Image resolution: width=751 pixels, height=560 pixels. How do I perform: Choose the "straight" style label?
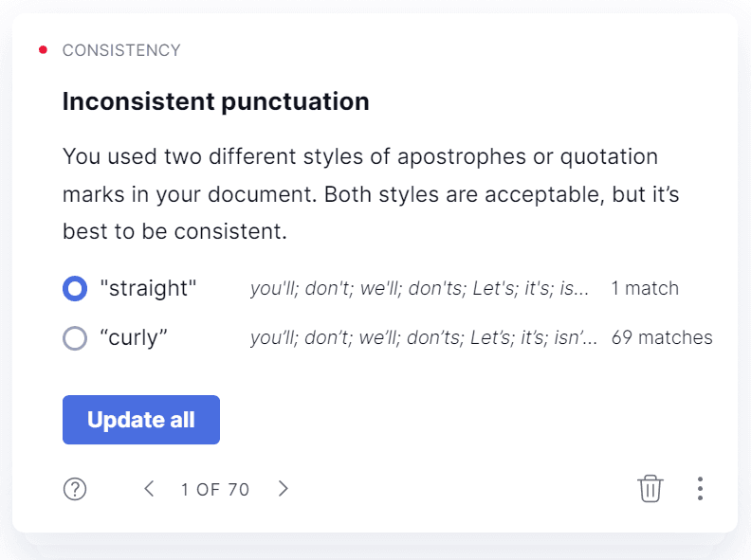pos(148,289)
